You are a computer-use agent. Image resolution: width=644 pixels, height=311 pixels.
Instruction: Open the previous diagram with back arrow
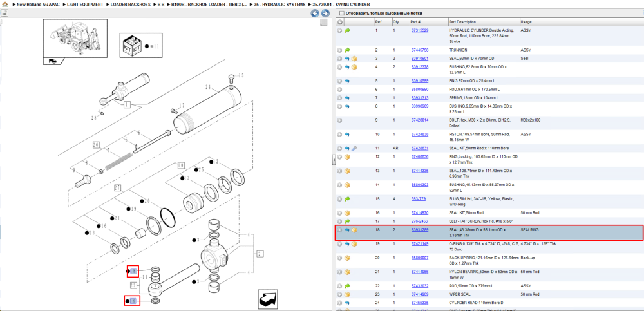click(x=315, y=13)
